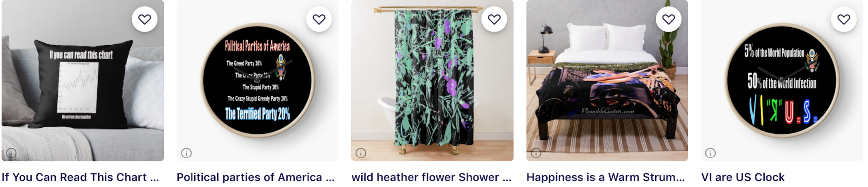View the Political Parties of America clock image
Viewport: 868px width, 187px height.
pyautogui.click(x=258, y=80)
